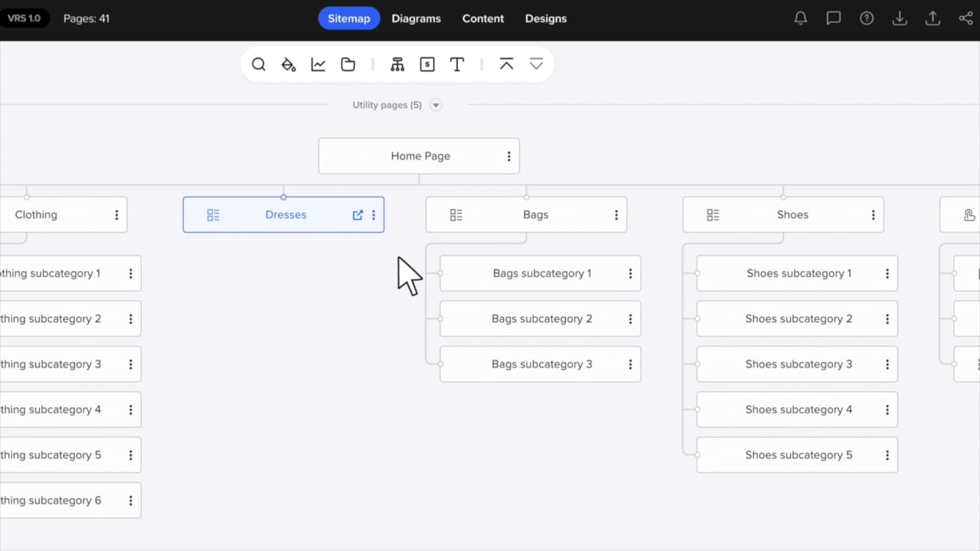Click the section 'S' icon in the toolbar
The image size is (980, 551).
click(427, 64)
